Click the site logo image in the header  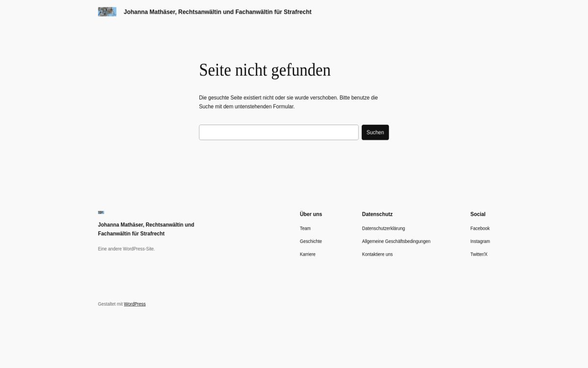(107, 12)
